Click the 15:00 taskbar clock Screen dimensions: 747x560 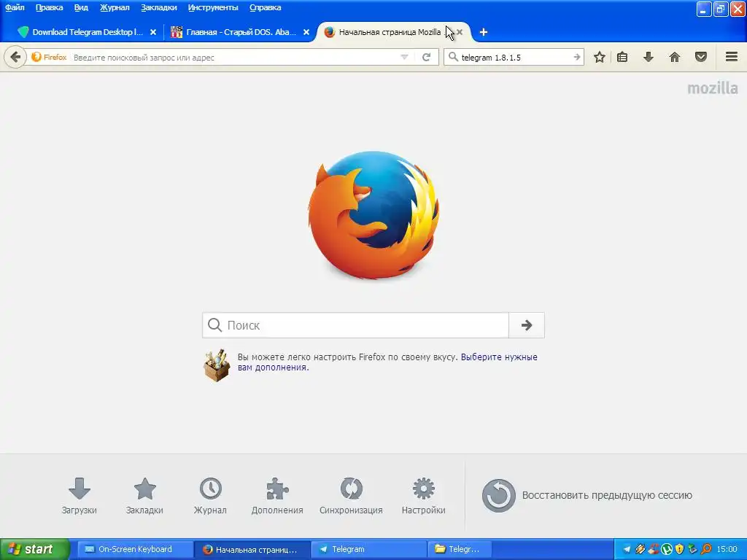tap(727, 549)
